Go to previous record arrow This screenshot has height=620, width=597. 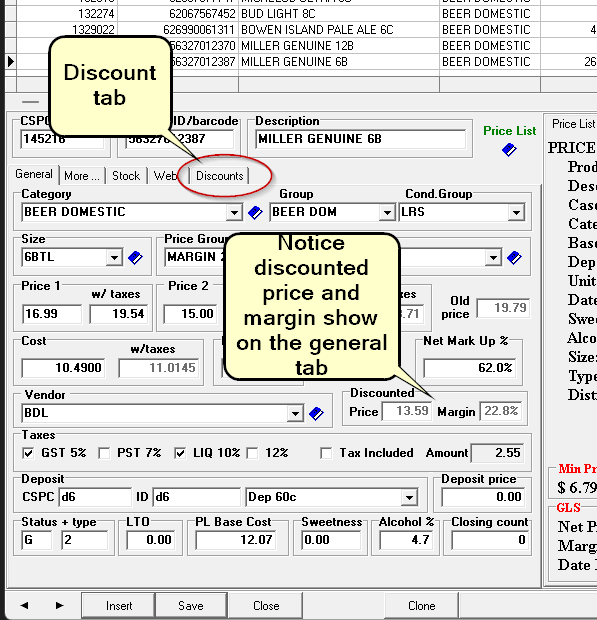25,605
